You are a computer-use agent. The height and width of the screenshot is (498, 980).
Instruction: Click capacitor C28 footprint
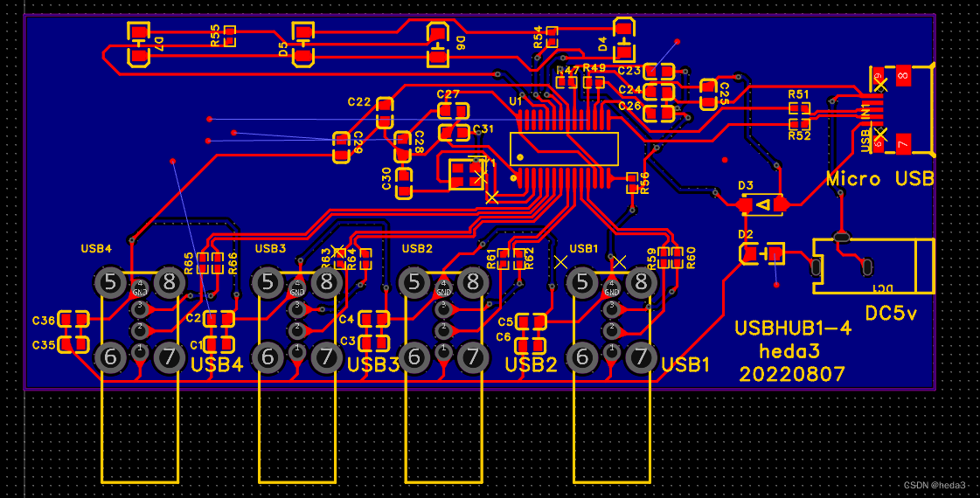pos(403,147)
